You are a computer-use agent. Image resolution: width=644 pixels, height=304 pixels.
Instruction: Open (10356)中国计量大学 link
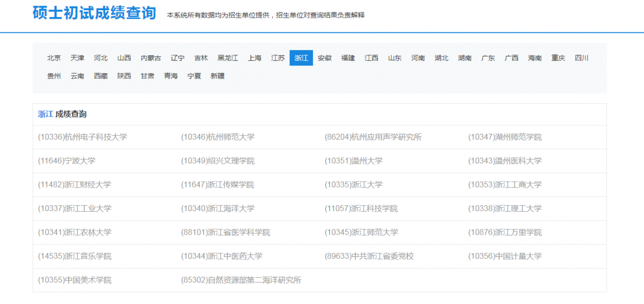point(505,256)
